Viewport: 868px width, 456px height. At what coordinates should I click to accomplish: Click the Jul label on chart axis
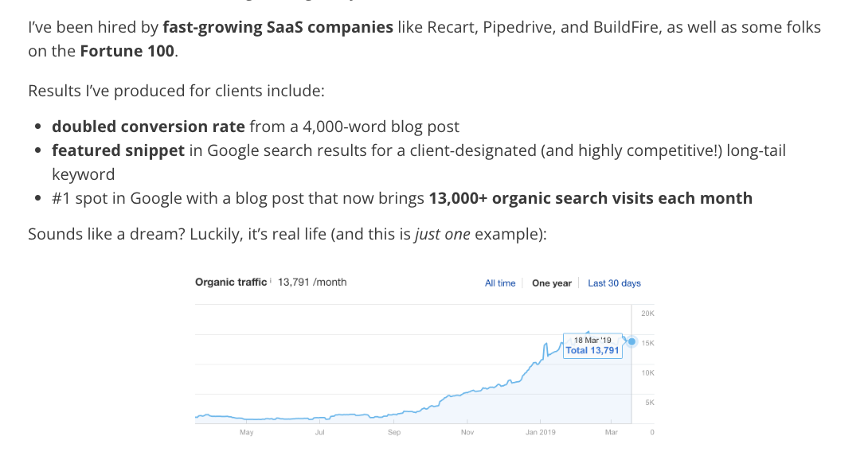pos(319,432)
